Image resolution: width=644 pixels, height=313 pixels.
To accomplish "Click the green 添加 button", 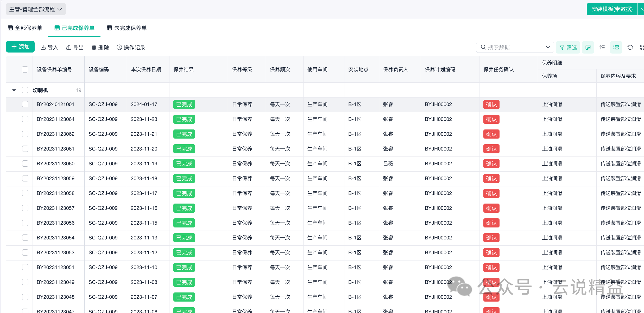I will pos(20,47).
